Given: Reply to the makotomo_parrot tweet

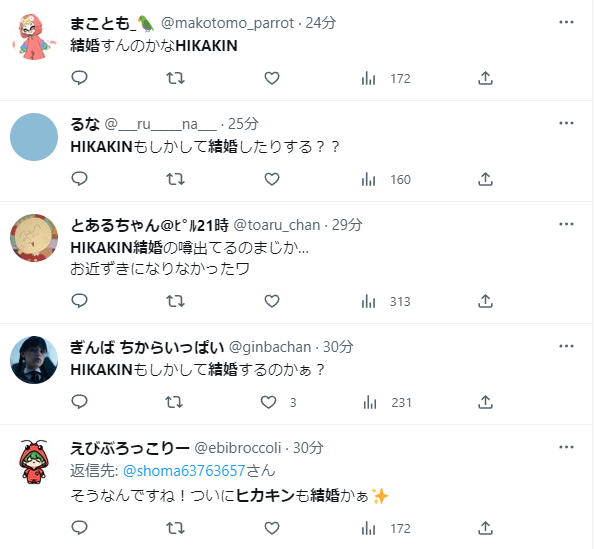Looking at the screenshot, I should [80, 78].
